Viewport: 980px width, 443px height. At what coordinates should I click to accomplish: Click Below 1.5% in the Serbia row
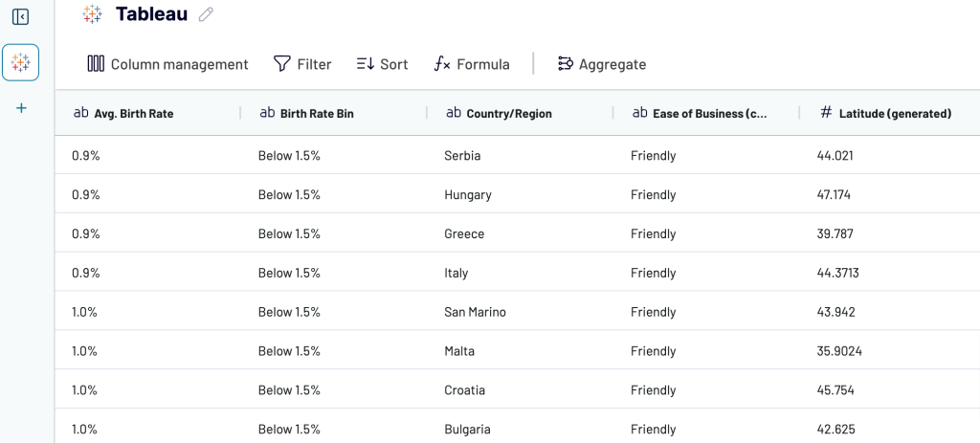289,156
